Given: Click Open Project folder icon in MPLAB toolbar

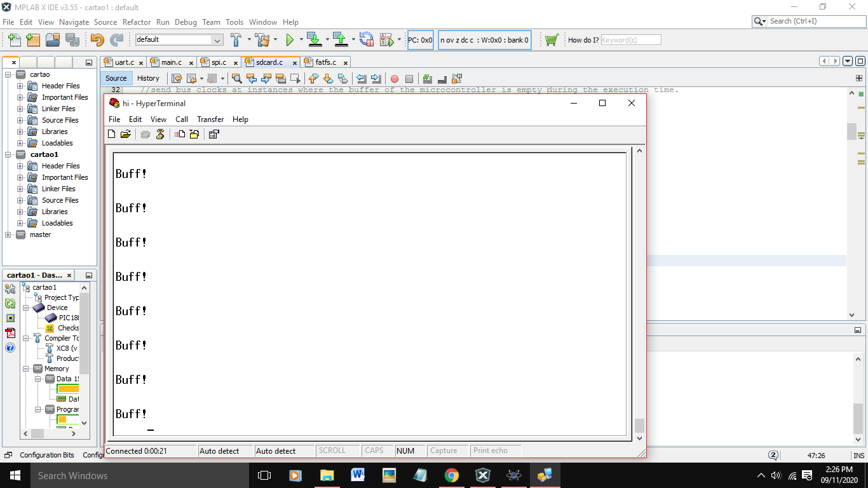Looking at the screenshot, I should tap(53, 39).
